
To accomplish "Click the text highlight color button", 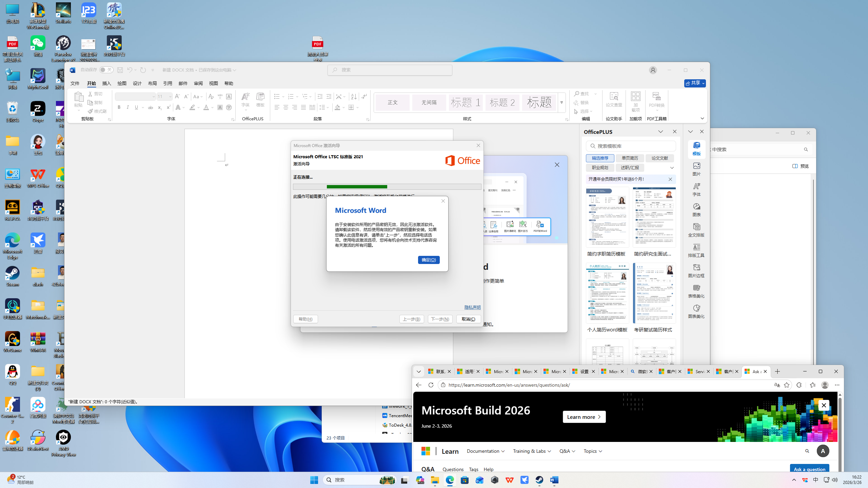I will [x=192, y=107].
